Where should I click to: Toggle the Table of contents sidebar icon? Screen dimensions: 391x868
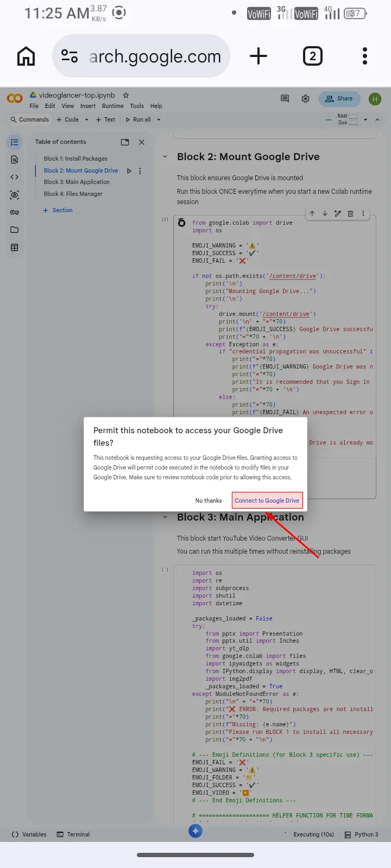[x=15, y=142]
